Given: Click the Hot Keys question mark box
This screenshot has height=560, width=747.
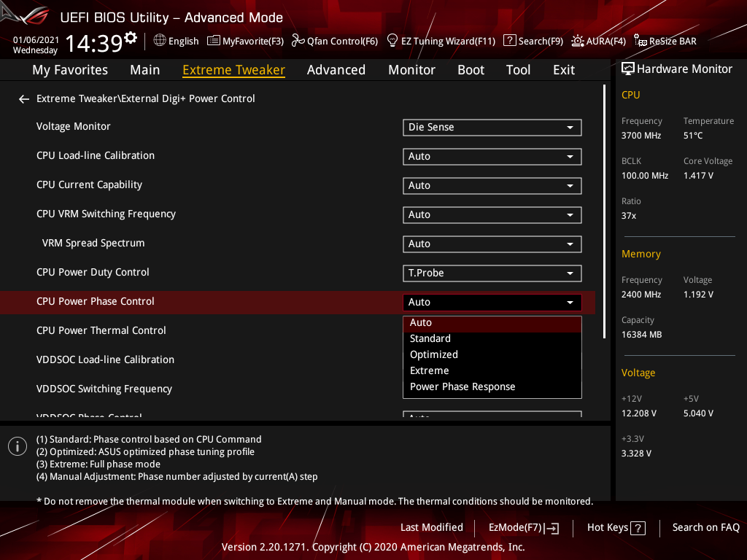Looking at the screenshot, I should (638, 528).
